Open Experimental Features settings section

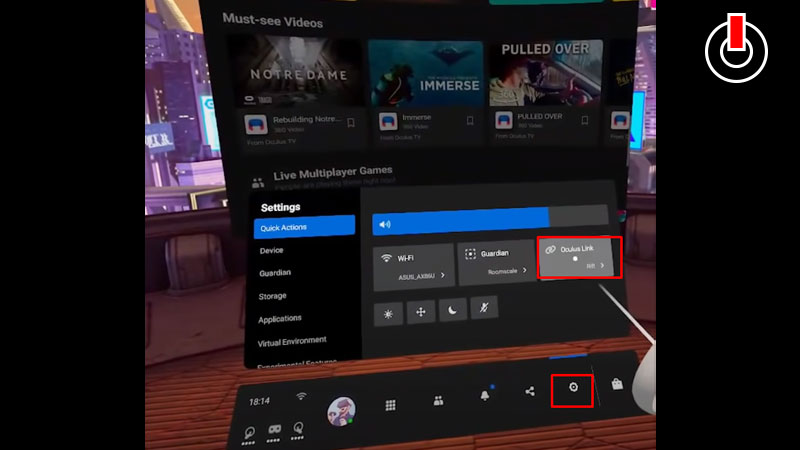tap(296, 363)
